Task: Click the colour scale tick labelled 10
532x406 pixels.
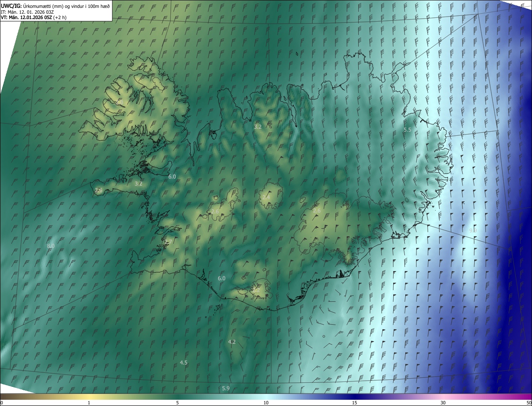Action: (266, 403)
